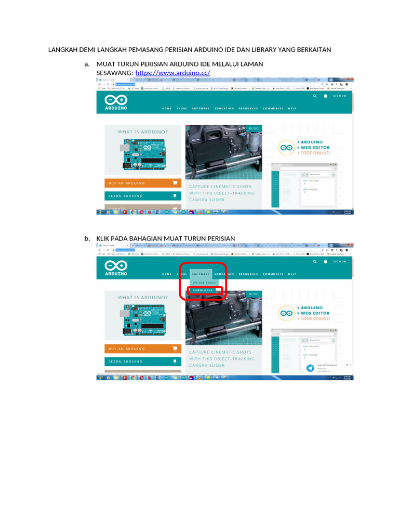Viewport: 399px width, 532px height.
Task: Open RESOURCES menu in step a screenshot
Action: [248, 109]
